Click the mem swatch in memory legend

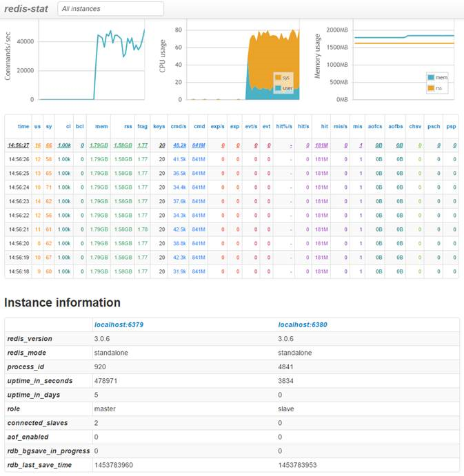431,77
